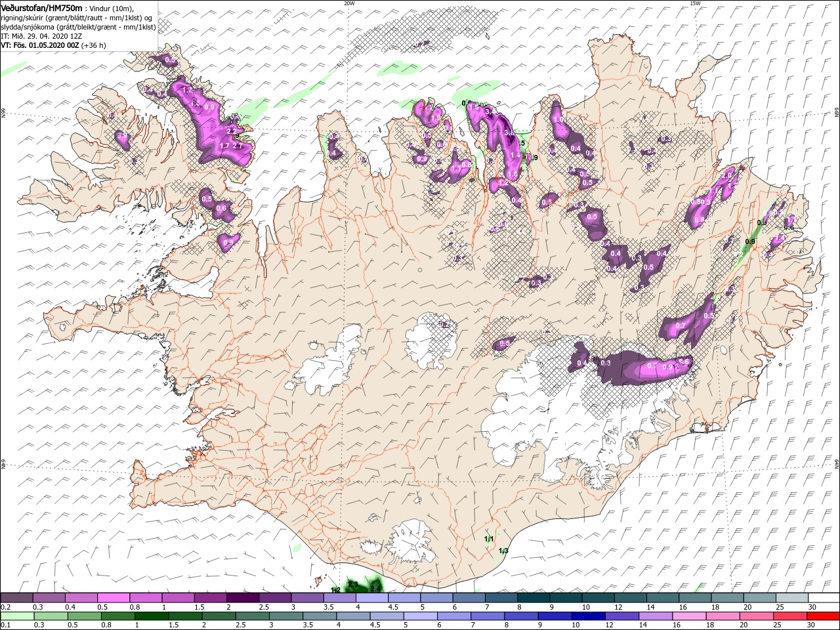Click the 1.1 rain value near the south coast
840x630 pixels.
[x=488, y=539]
